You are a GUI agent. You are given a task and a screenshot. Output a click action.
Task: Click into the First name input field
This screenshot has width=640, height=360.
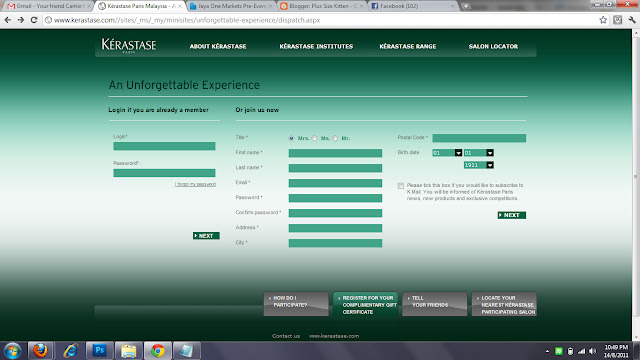pos(335,153)
